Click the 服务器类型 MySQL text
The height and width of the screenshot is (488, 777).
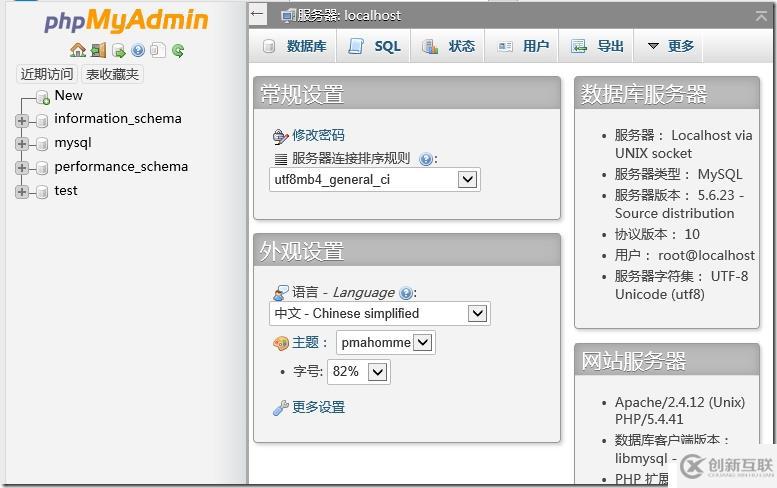point(678,174)
